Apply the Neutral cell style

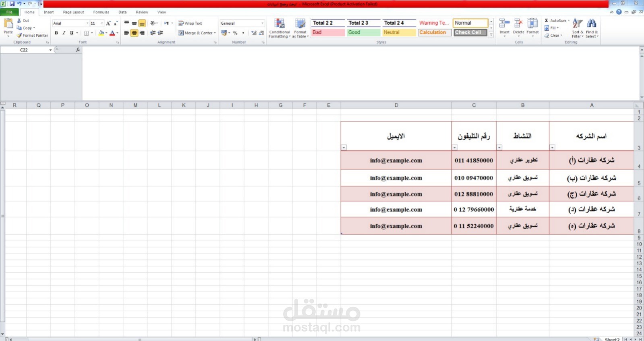(399, 32)
